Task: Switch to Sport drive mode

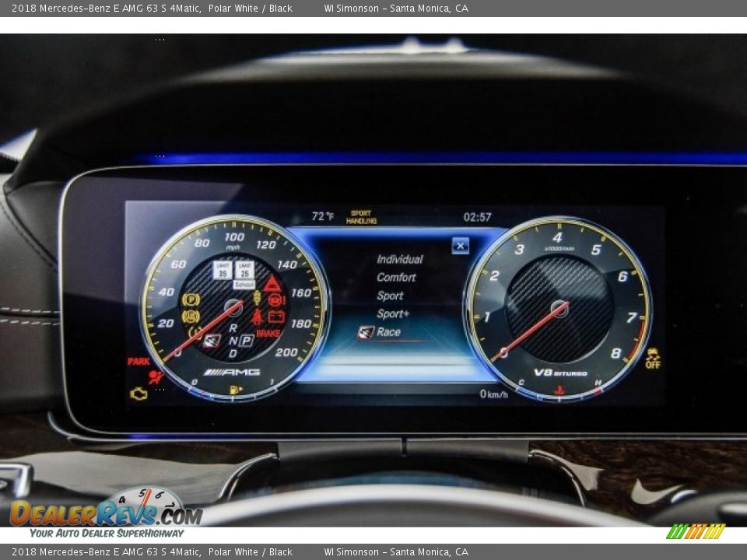Action: click(390, 296)
